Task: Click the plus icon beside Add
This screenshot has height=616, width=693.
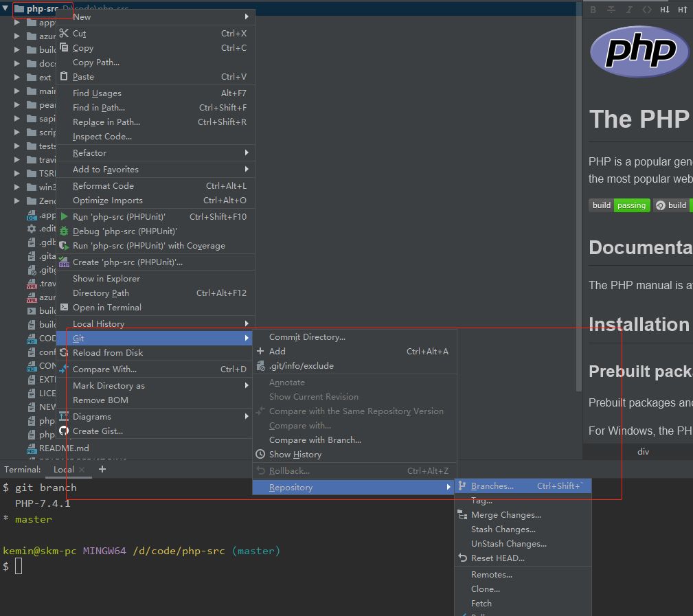Action: click(260, 352)
